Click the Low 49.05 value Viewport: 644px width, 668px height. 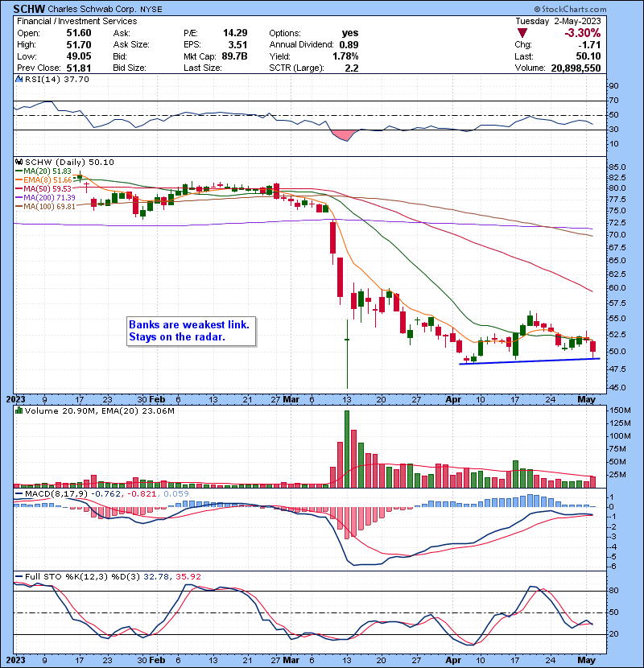pos(78,56)
